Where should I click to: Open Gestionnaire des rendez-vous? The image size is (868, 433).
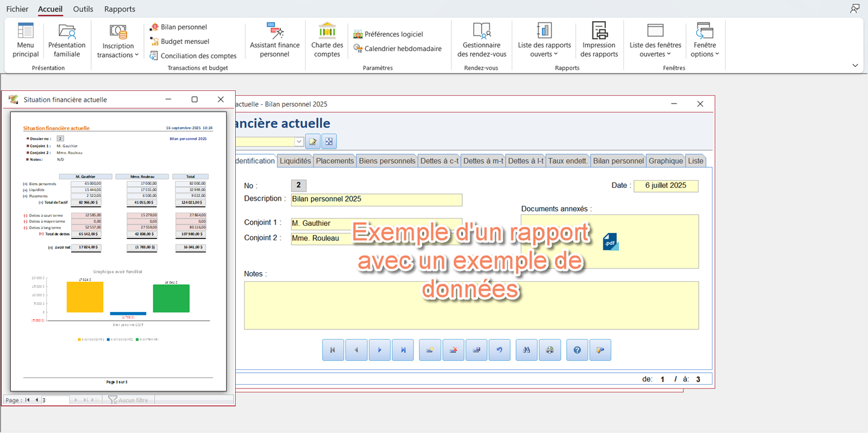point(482,40)
